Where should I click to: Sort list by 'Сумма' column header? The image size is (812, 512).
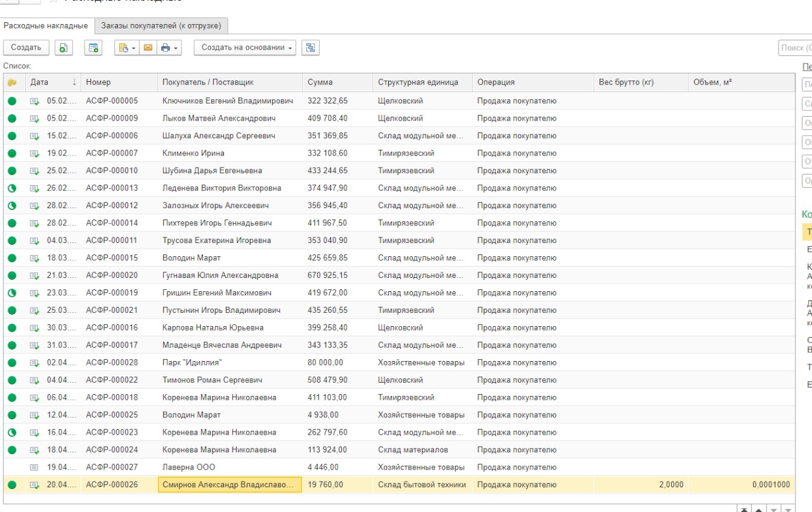(320, 82)
